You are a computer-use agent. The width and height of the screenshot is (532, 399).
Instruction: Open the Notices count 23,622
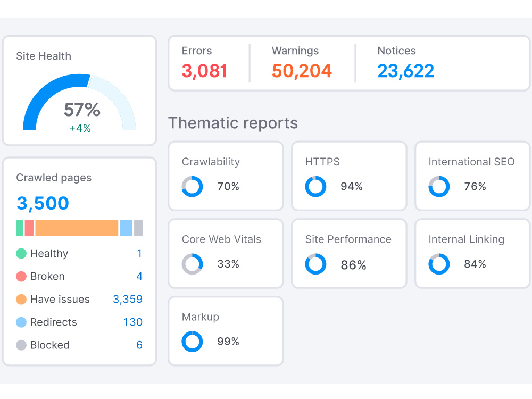click(406, 71)
